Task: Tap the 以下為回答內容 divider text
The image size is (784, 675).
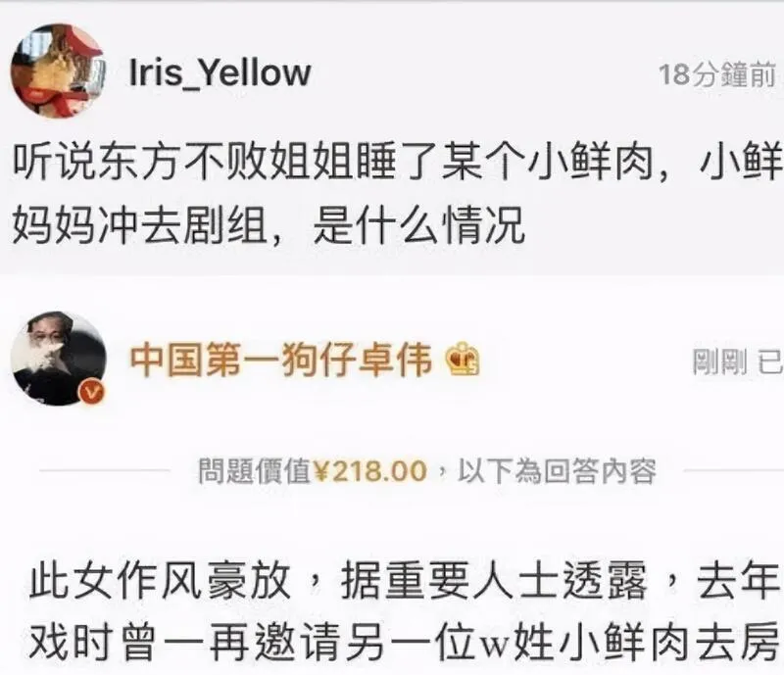Action: point(557,470)
